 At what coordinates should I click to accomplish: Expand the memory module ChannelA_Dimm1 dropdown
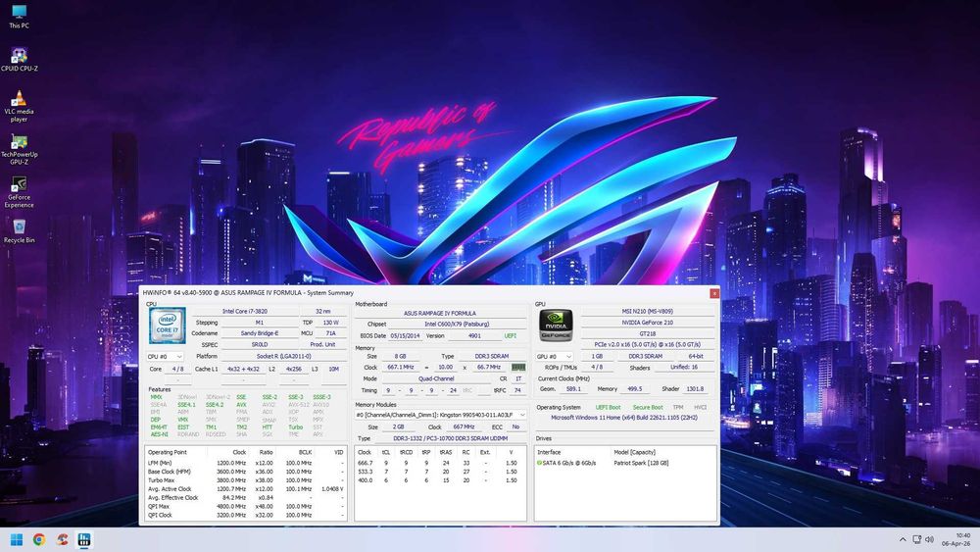[441, 415]
